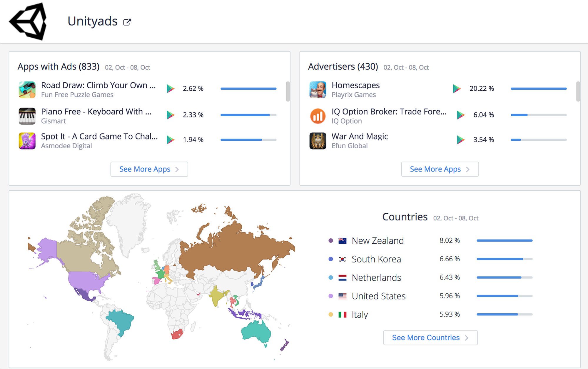Click the 'Playrix Games' publisher text
Image resolution: width=588 pixels, height=369 pixels.
tap(354, 95)
